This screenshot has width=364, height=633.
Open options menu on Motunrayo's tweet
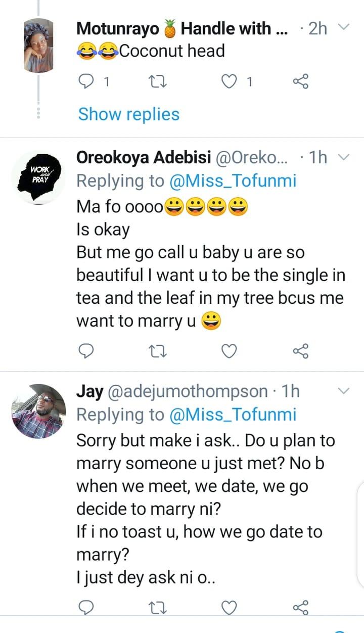(344, 29)
